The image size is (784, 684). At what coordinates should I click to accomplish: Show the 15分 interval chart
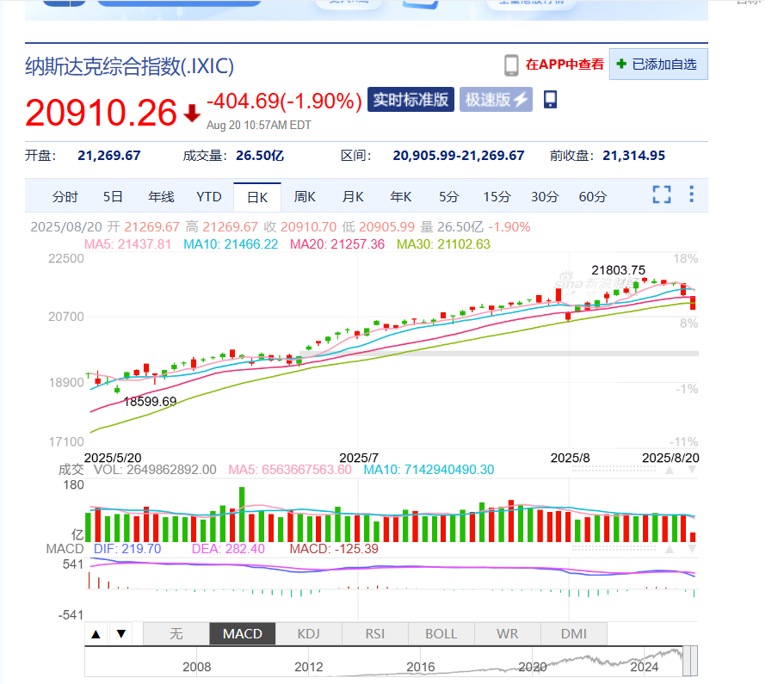coord(497,196)
